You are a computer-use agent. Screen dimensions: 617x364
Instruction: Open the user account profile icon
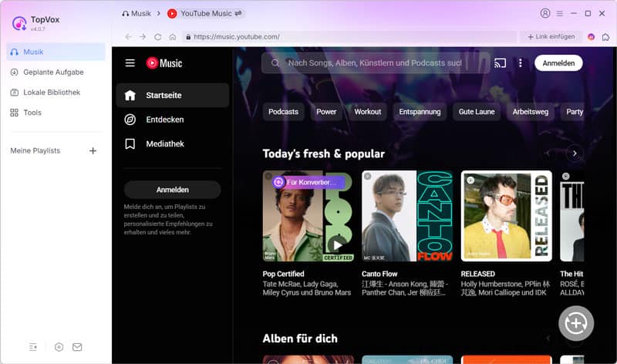pyautogui.click(x=545, y=13)
